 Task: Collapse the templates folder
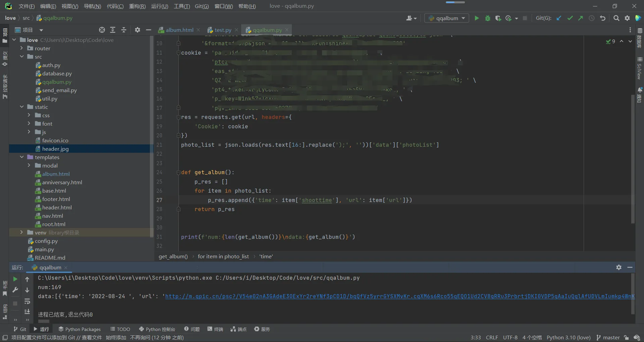22,157
